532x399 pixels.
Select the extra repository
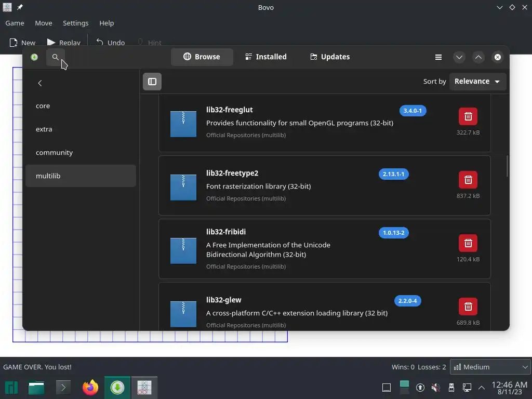tap(81, 129)
